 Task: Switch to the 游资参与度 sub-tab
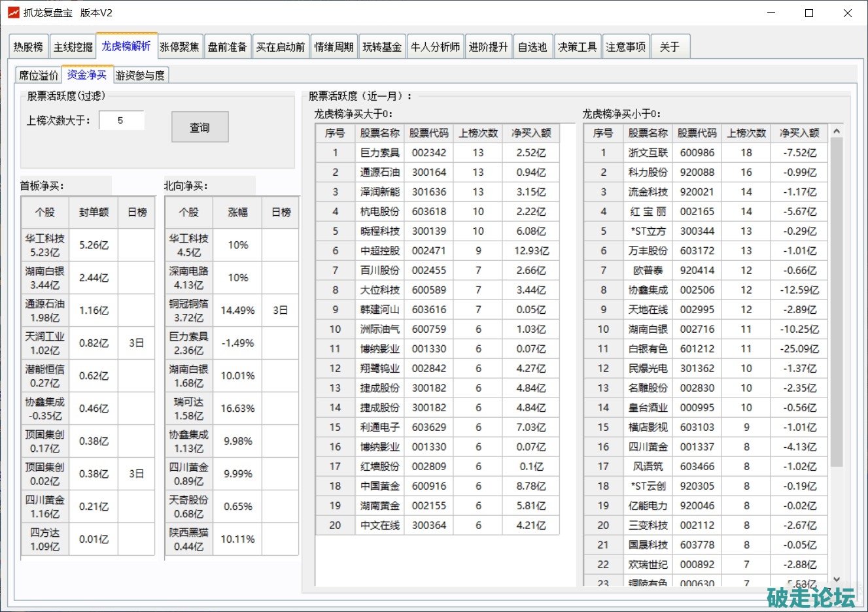point(140,75)
